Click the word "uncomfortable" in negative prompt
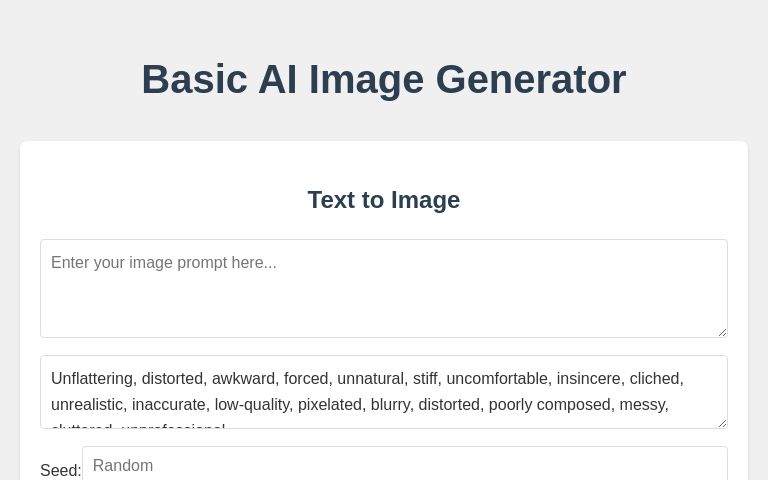The height and width of the screenshot is (480, 768). (497, 379)
